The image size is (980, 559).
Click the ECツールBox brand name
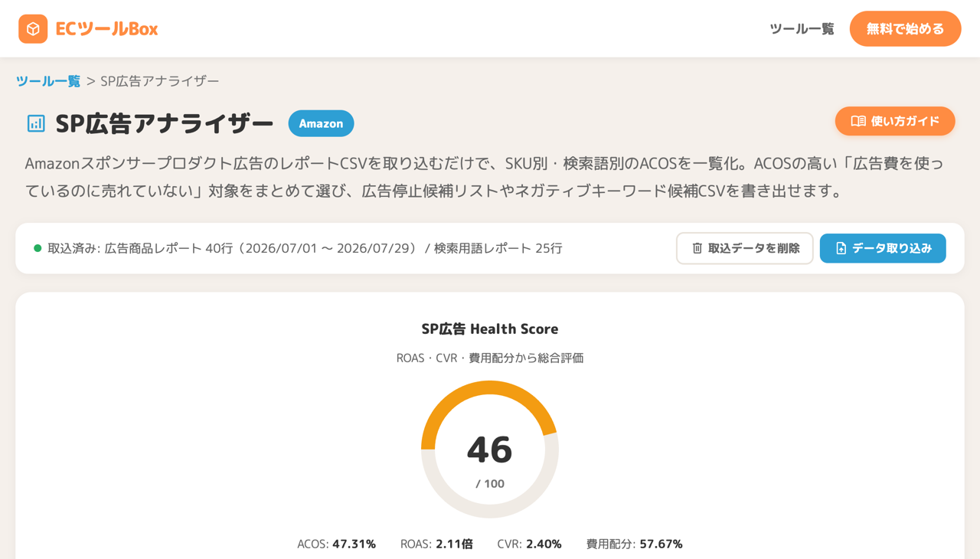coord(106,29)
